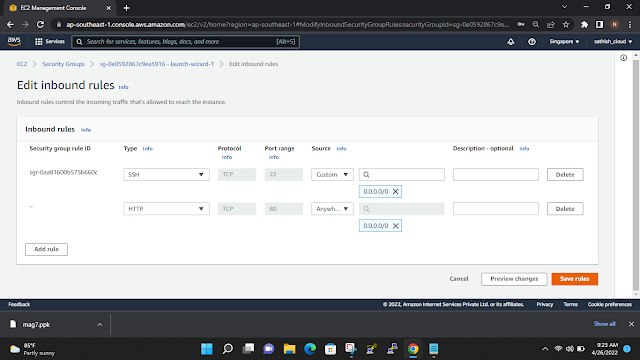Open Microsoft Edge from the taskbar
The width and height of the screenshot is (640, 360).
point(310,349)
